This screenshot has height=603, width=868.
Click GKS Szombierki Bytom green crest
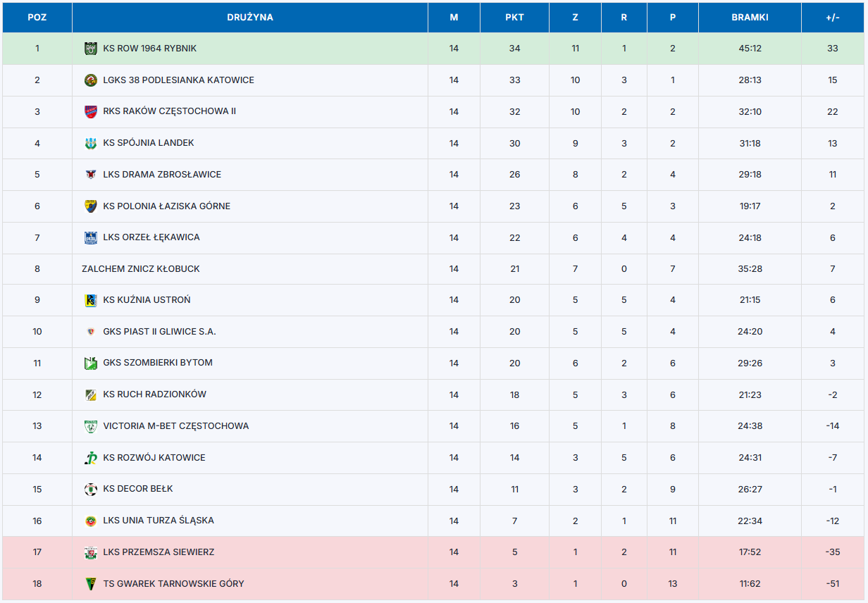[90, 363]
